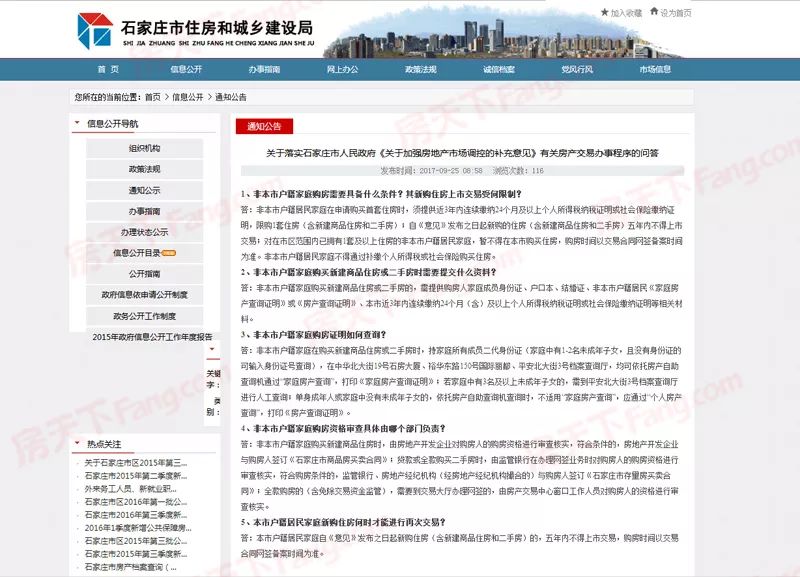This screenshot has height=577, width=800.
Task: Open hot link 石家庄市2016年第三季度新...
Action: click(x=136, y=515)
